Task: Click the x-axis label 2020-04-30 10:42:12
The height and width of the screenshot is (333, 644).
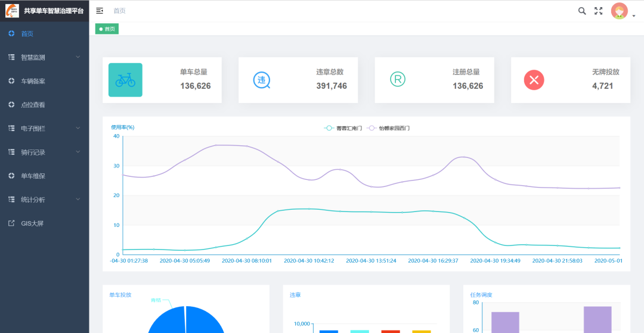Action: pos(309,260)
